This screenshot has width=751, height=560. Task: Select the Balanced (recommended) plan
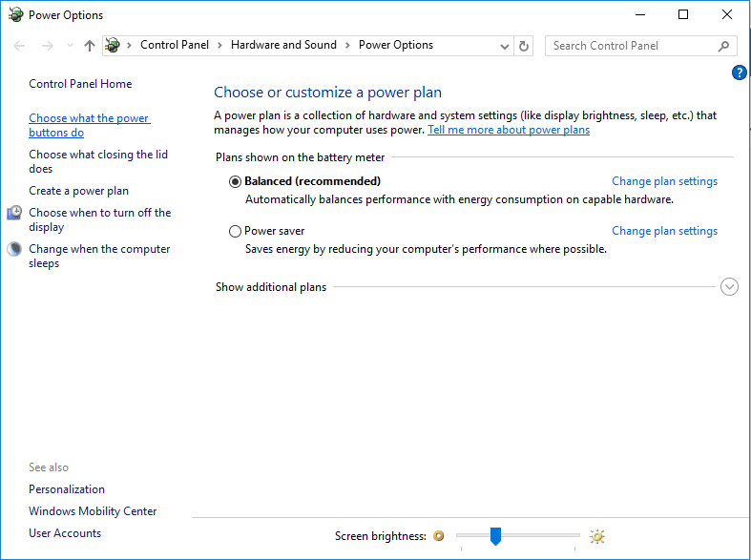coord(235,182)
